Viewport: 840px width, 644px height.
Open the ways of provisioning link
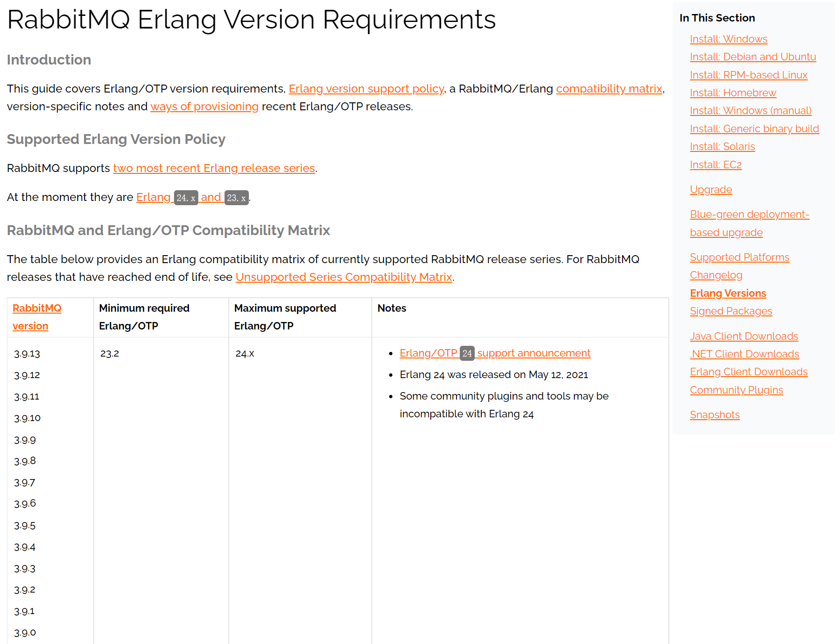(x=204, y=107)
